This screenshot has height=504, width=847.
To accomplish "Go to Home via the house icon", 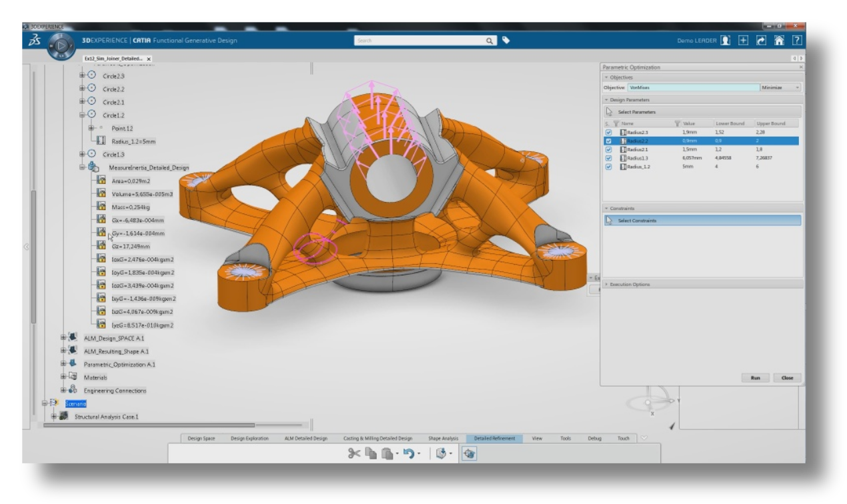I will point(780,41).
